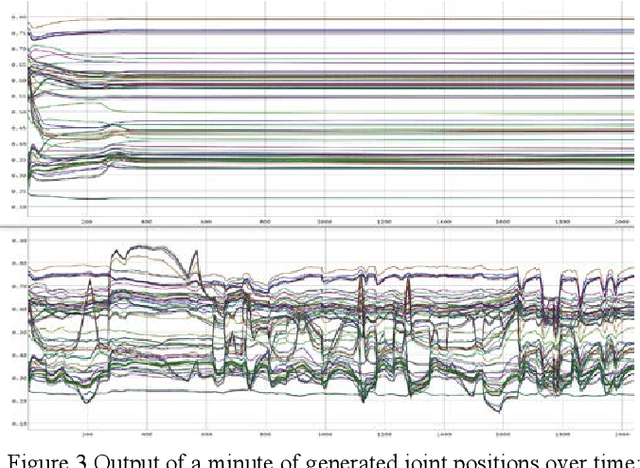This screenshot has width=640, height=468.
Task: Pick the 0.60 y-axis label in bottom plot
Action: [19, 309]
